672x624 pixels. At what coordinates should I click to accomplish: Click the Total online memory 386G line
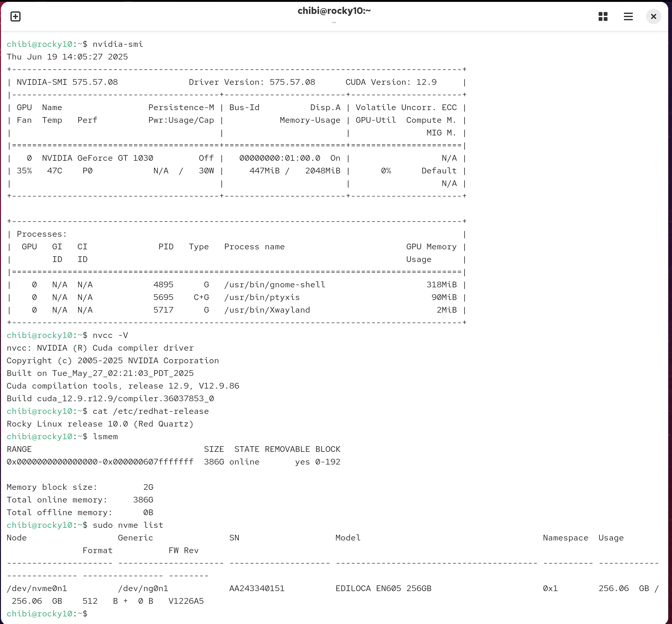pyautogui.click(x=80, y=500)
